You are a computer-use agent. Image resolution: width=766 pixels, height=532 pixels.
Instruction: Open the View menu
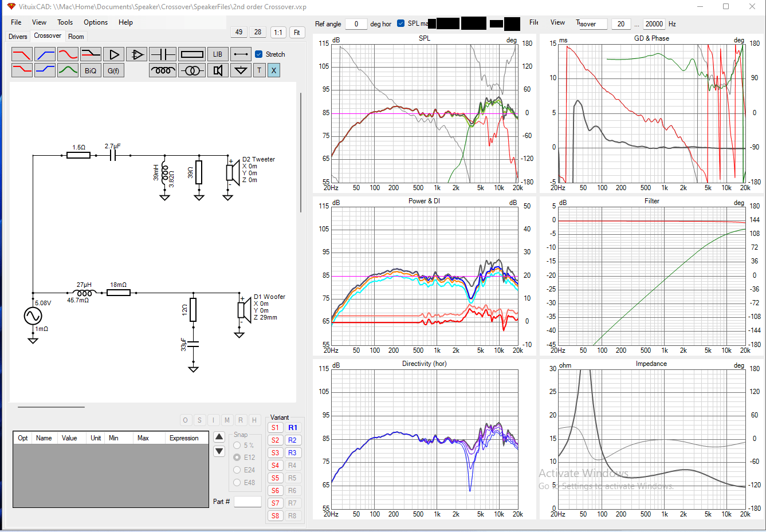click(x=39, y=22)
